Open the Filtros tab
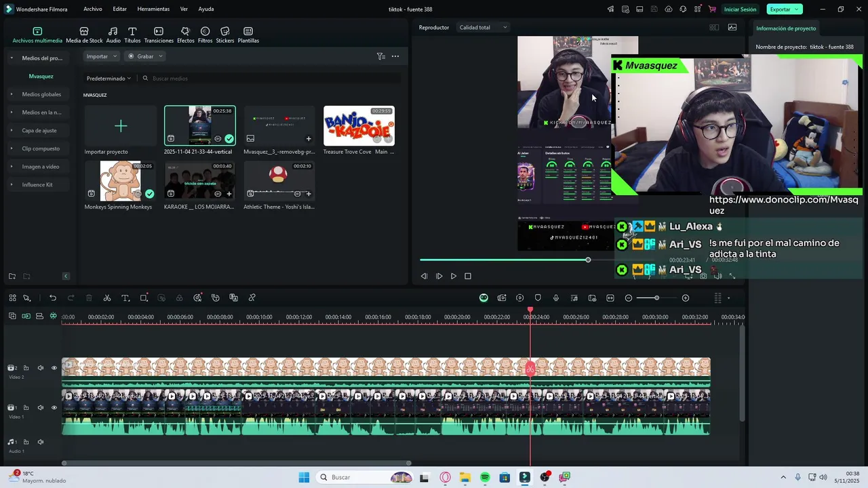 pyautogui.click(x=205, y=35)
